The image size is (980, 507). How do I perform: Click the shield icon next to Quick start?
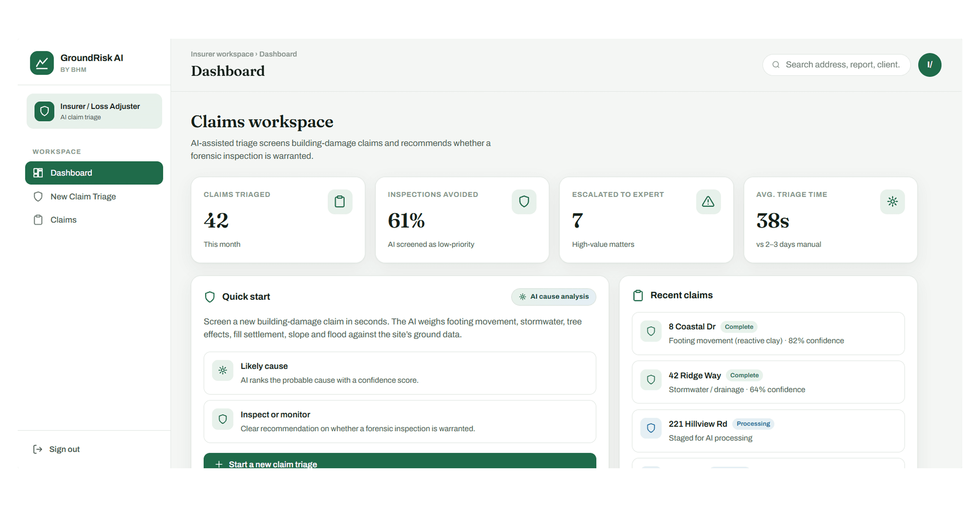coord(210,297)
